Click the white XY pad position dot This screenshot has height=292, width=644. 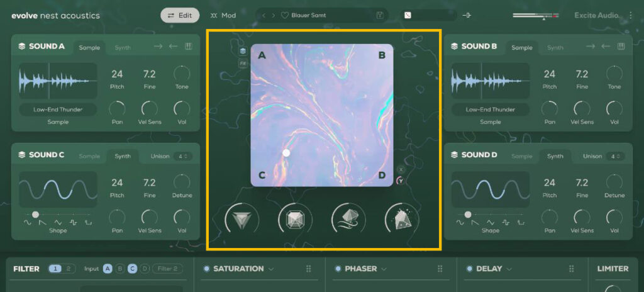pyautogui.click(x=286, y=153)
